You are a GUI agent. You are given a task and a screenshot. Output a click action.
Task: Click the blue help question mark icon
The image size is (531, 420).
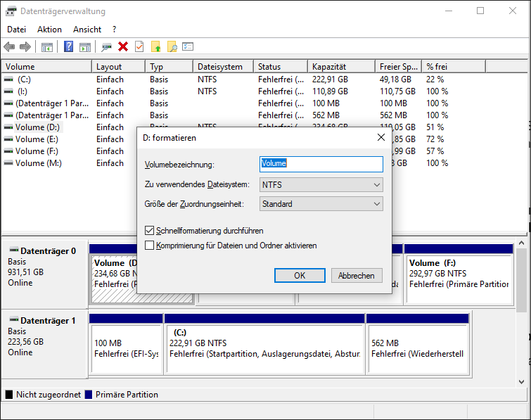click(68, 47)
